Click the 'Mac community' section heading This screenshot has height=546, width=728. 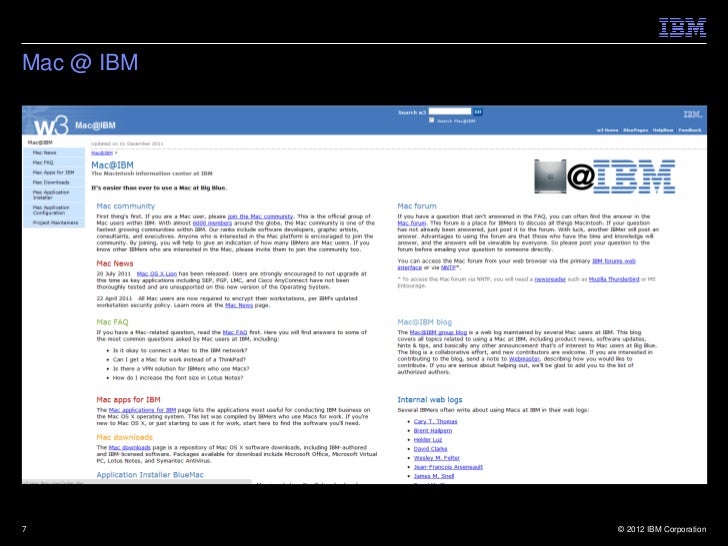pyautogui.click(x=125, y=206)
